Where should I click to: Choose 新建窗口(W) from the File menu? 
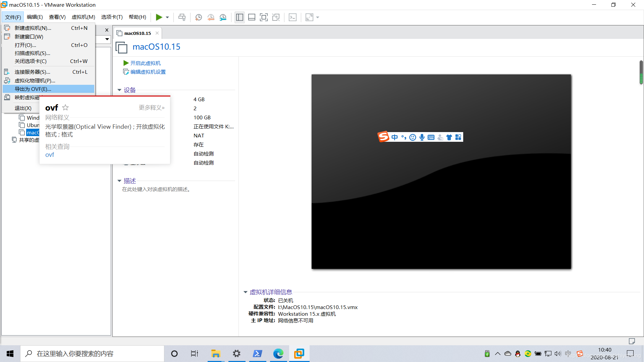point(49,37)
